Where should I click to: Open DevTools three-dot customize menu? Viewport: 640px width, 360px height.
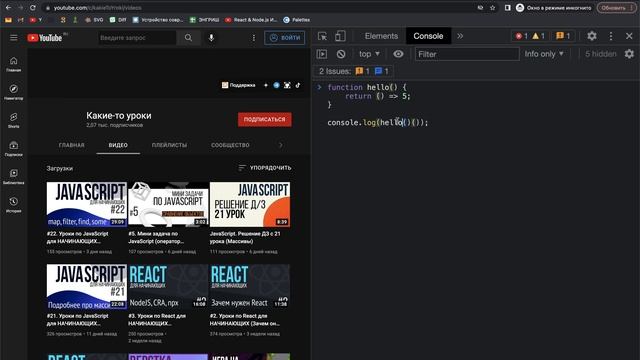click(x=611, y=36)
